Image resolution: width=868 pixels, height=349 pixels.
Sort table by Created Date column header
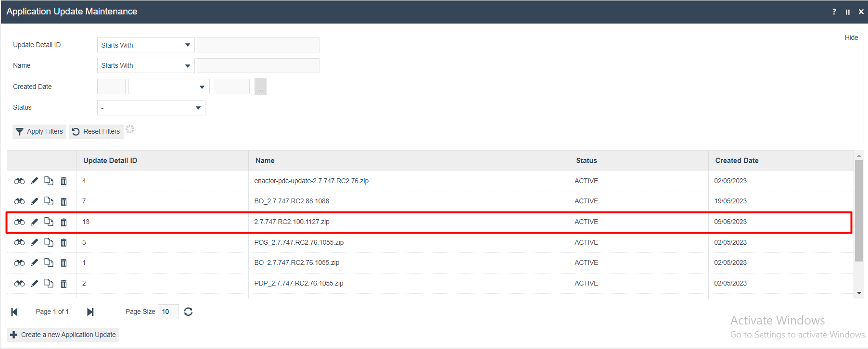(736, 161)
